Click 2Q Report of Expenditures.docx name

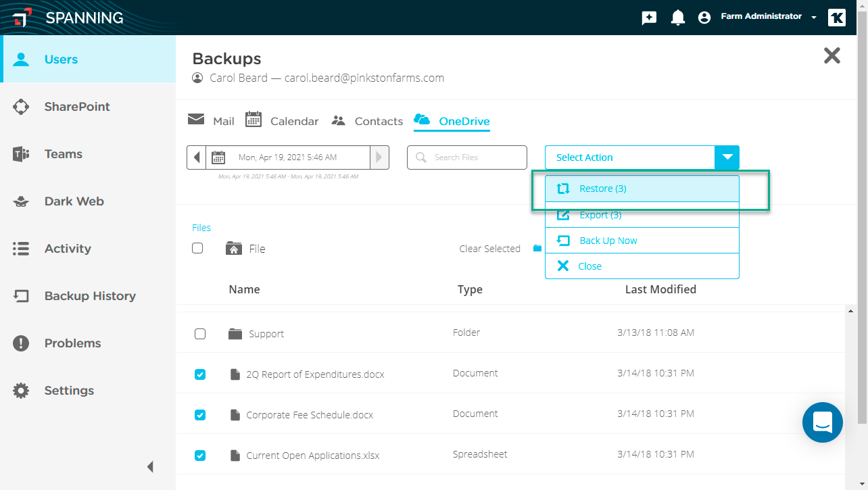click(x=315, y=374)
